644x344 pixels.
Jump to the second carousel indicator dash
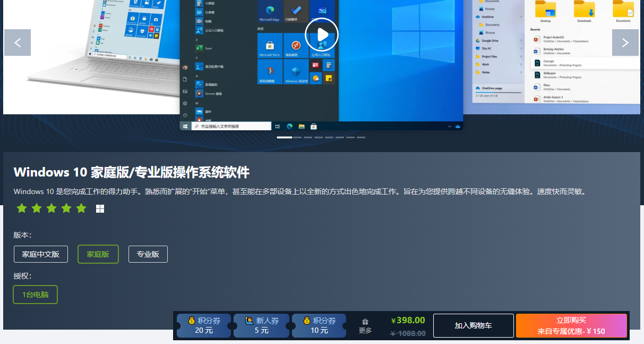(x=297, y=137)
